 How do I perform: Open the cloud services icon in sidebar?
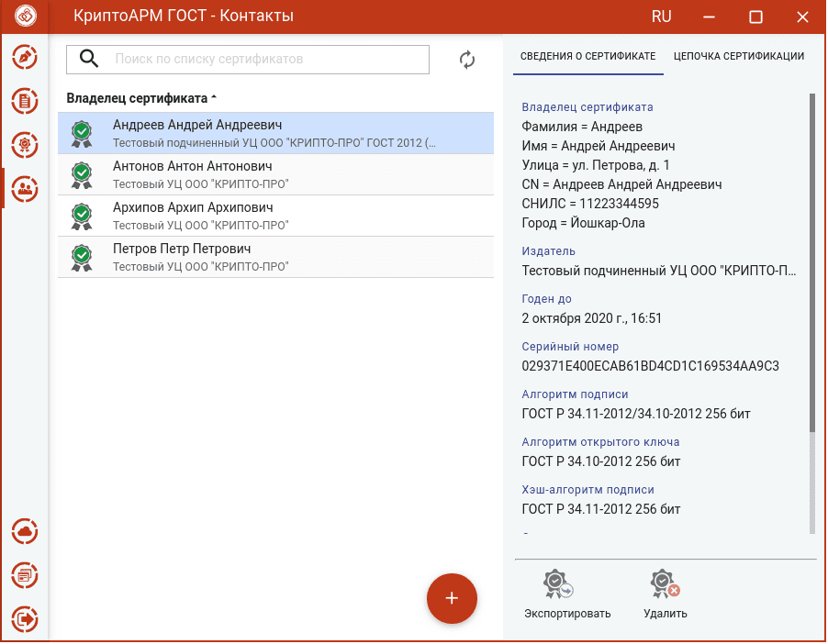coord(25,531)
